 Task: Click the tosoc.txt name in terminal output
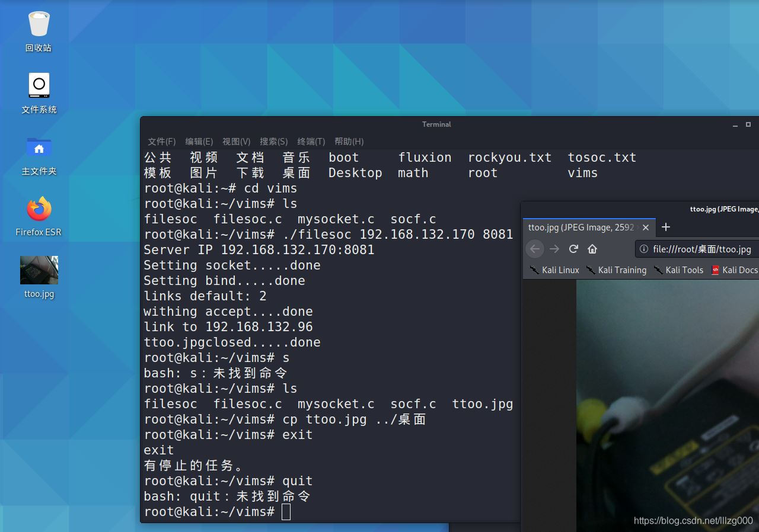click(602, 158)
